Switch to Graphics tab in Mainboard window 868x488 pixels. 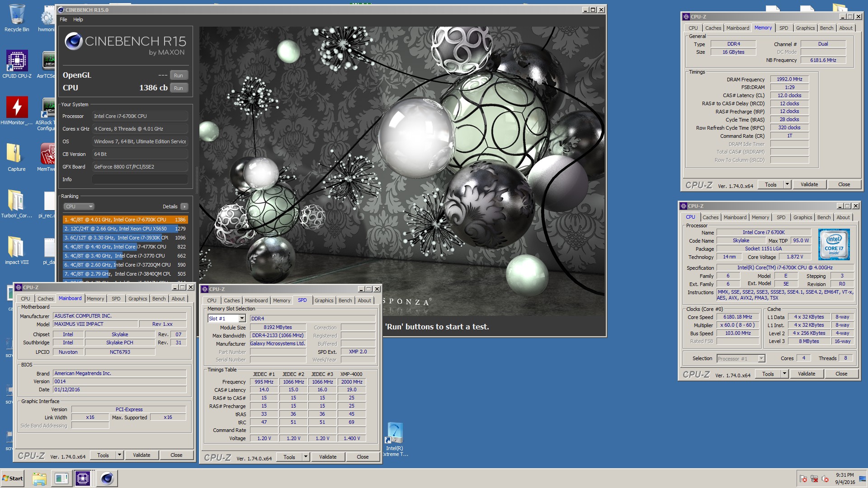click(137, 299)
